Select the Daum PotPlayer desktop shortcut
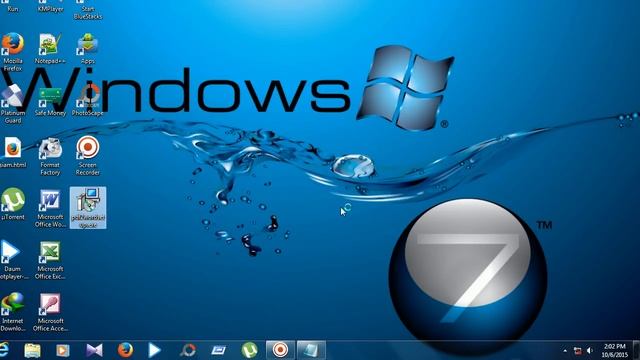The width and height of the screenshot is (640, 360). pos(13,260)
